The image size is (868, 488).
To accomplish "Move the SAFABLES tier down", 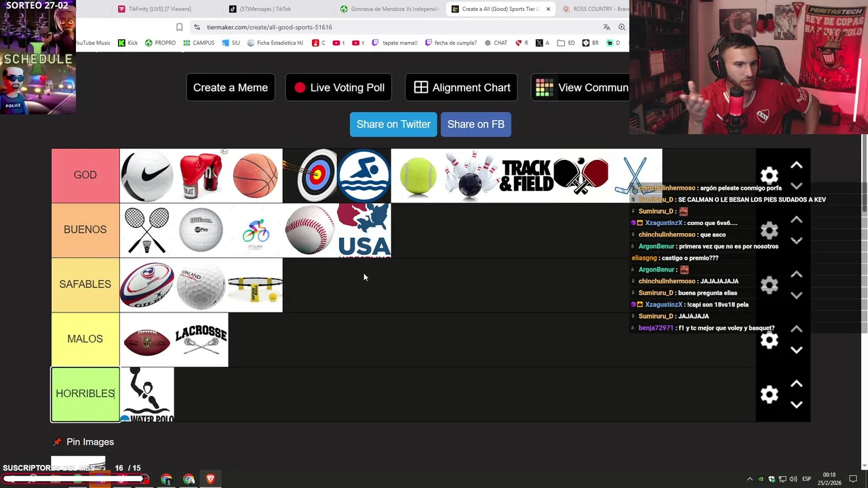I will 796,296.
